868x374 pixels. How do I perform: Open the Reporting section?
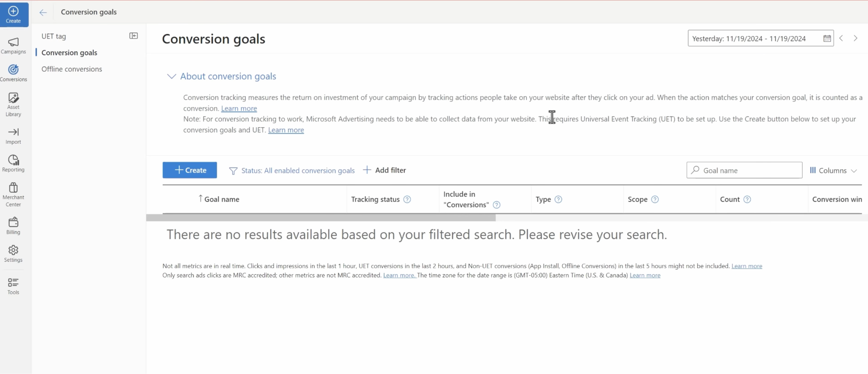point(14,164)
